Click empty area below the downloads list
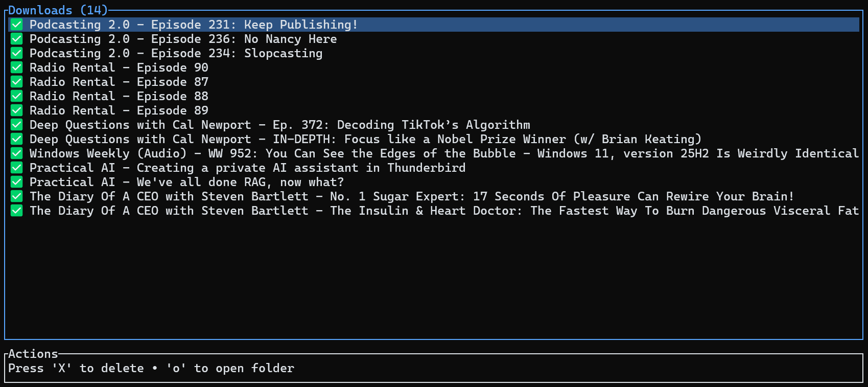This screenshot has height=387, width=868. point(433,276)
